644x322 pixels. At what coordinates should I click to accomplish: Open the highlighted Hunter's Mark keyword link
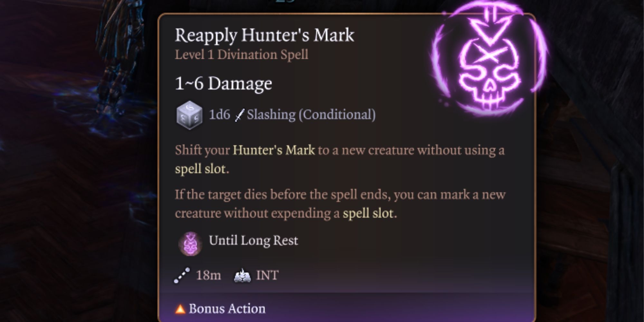pos(274,150)
